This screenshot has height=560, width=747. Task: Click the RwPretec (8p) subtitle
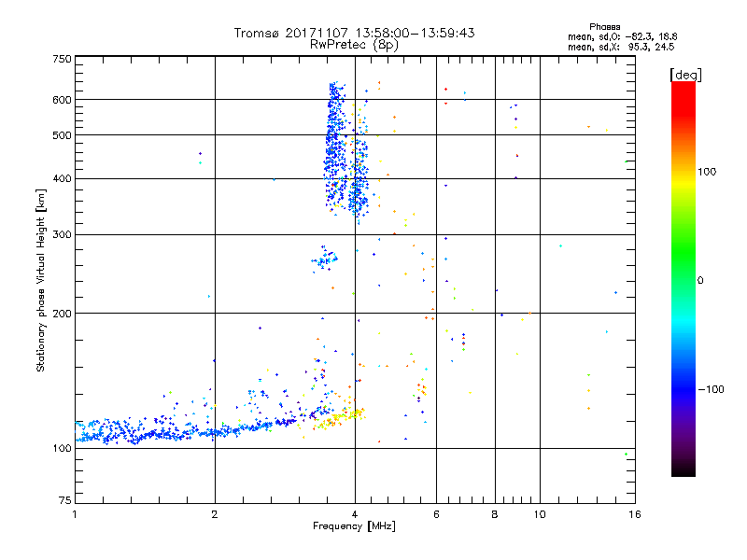pos(354,44)
